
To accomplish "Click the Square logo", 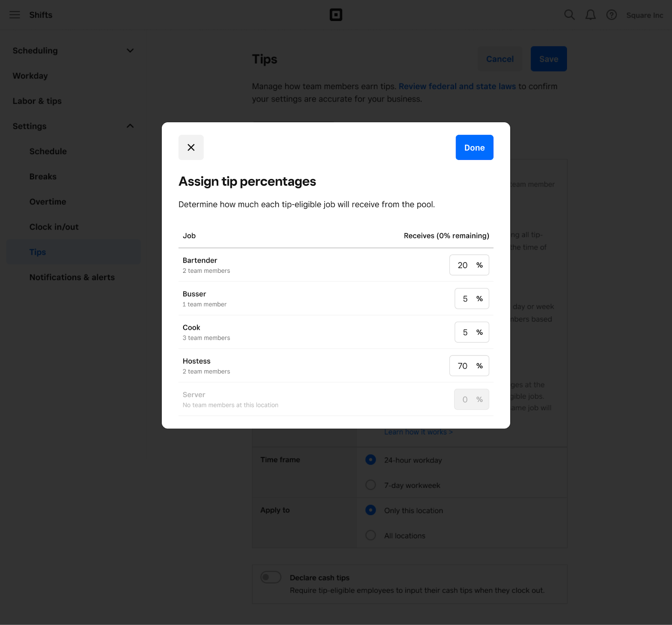I will [x=336, y=15].
